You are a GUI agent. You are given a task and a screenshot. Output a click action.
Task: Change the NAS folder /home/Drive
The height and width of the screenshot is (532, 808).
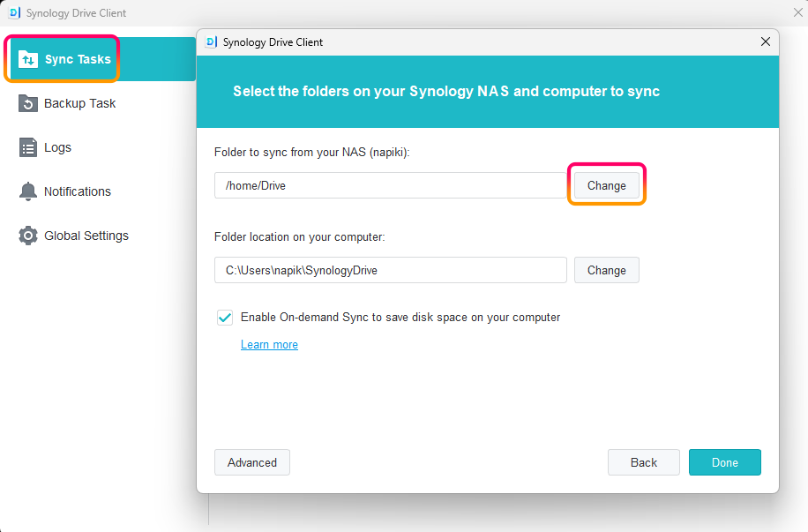607,185
